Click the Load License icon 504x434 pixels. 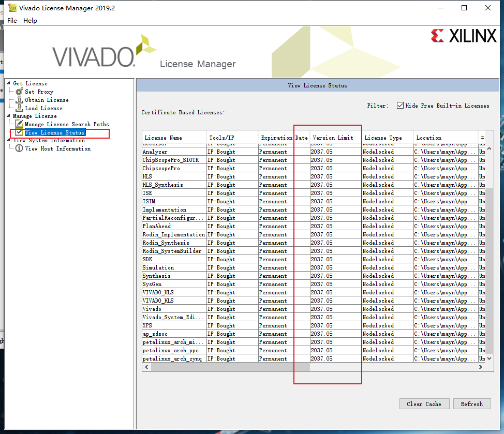click(x=19, y=108)
